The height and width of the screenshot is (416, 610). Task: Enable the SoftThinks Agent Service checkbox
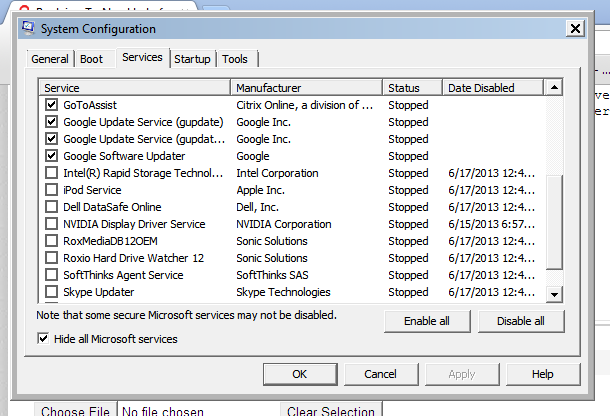[x=51, y=275]
